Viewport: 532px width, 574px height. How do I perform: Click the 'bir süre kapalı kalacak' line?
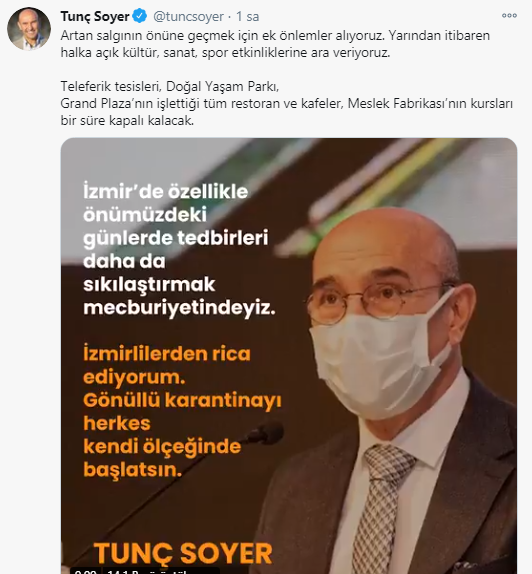[127, 120]
